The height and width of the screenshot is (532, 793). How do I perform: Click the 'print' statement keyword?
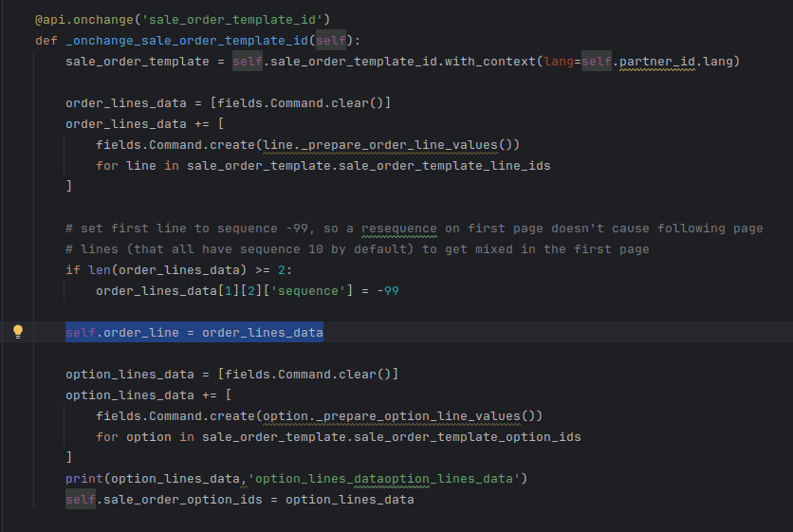tap(84, 478)
